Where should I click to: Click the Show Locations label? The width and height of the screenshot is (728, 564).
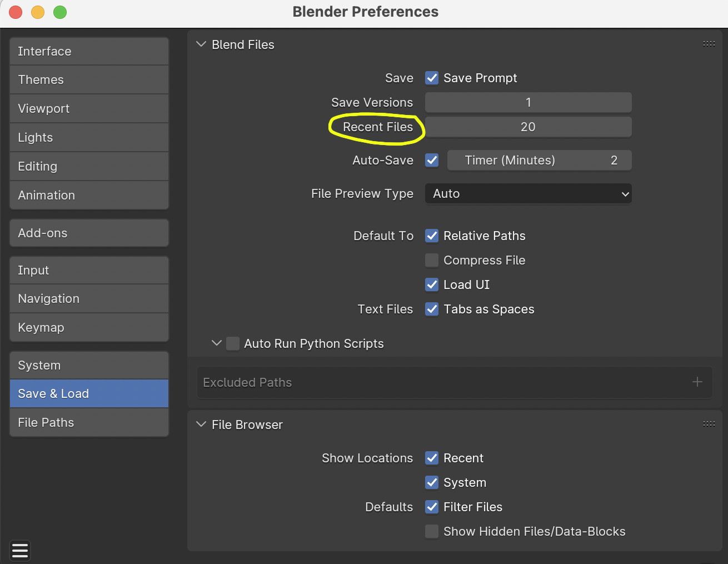coord(367,458)
